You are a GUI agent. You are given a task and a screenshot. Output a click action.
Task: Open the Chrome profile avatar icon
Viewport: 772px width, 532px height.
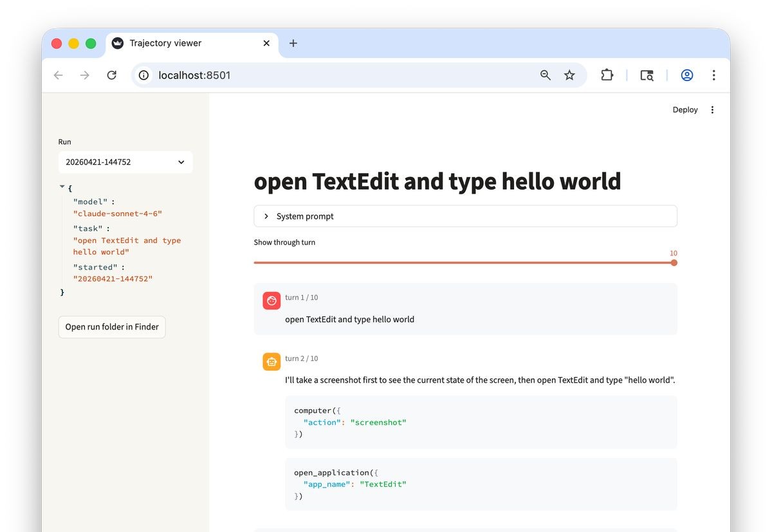[x=687, y=75]
